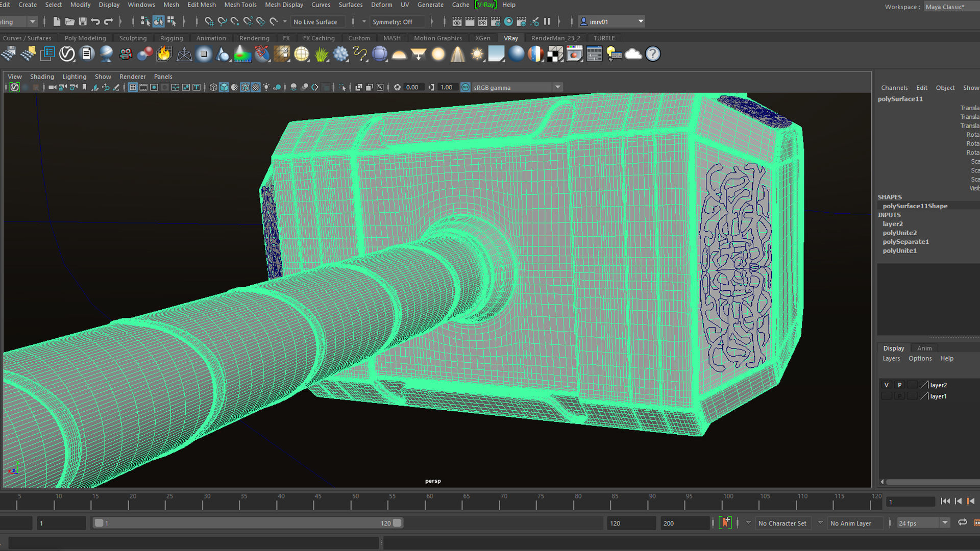Pause rendering with the pause icon
Image resolution: width=980 pixels, height=551 pixels.
click(x=547, y=21)
